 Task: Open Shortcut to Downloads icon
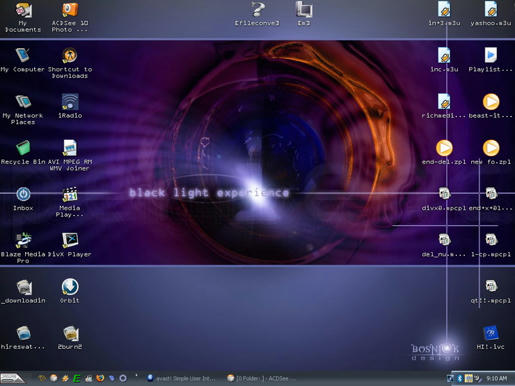pyautogui.click(x=70, y=63)
